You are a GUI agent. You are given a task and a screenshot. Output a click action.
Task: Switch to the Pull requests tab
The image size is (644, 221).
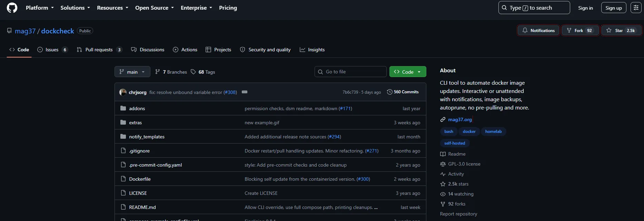point(99,50)
